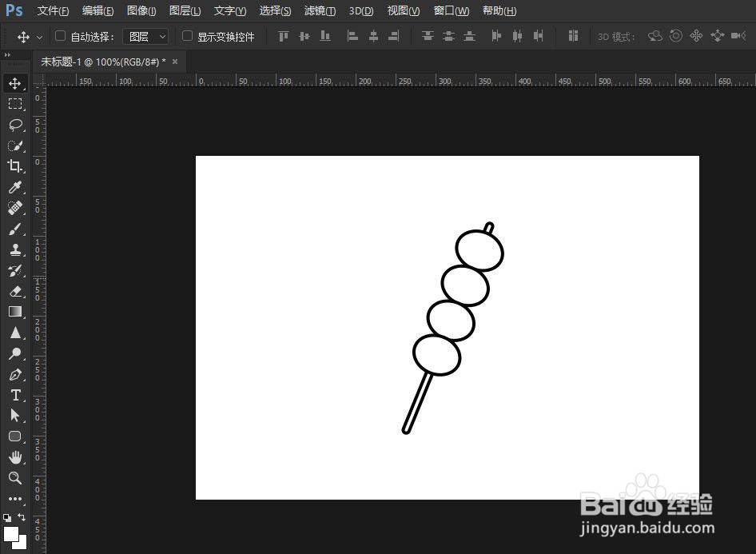This screenshot has width=756, height=554.
Task: Select the Move tool in the toolbox
Action: [x=15, y=83]
